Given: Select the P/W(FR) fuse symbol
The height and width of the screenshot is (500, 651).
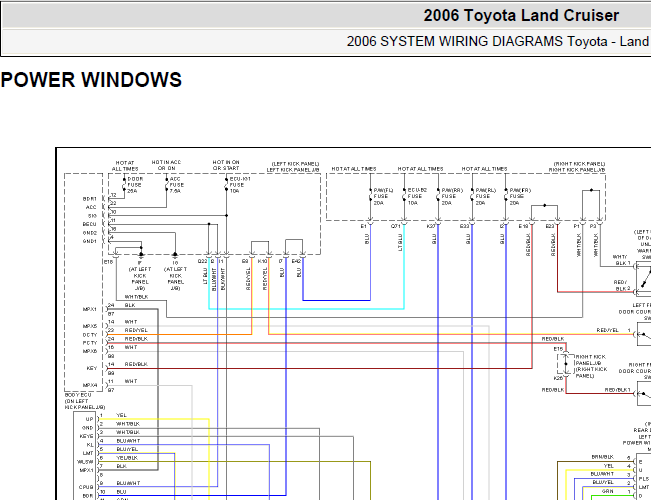Looking at the screenshot, I should (506, 196).
